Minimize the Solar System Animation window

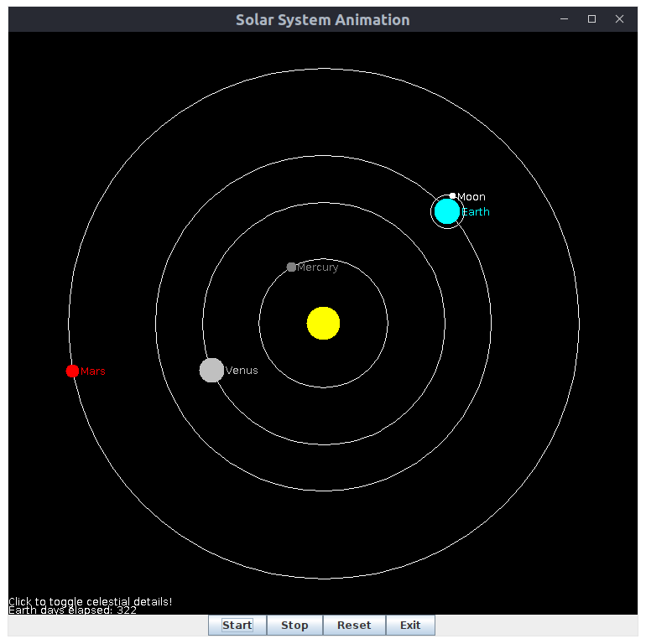click(x=564, y=19)
